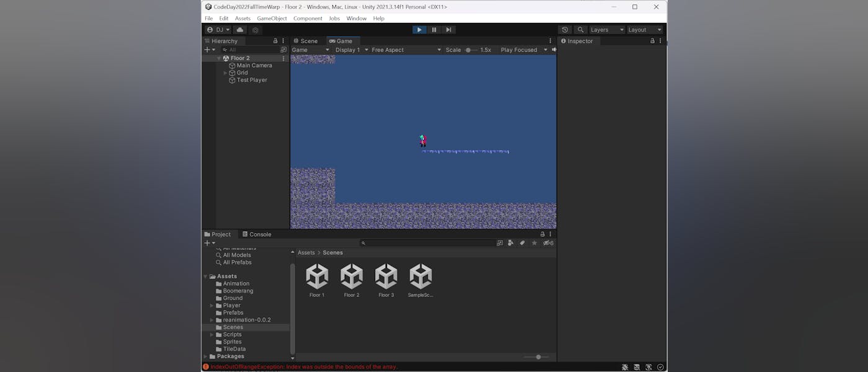
Task: Toggle the Hierarchy panel lock icon
Action: (275, 41)
